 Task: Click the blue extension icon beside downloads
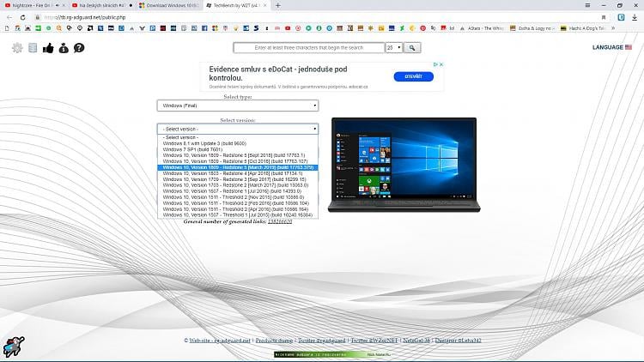pos(621,17)
